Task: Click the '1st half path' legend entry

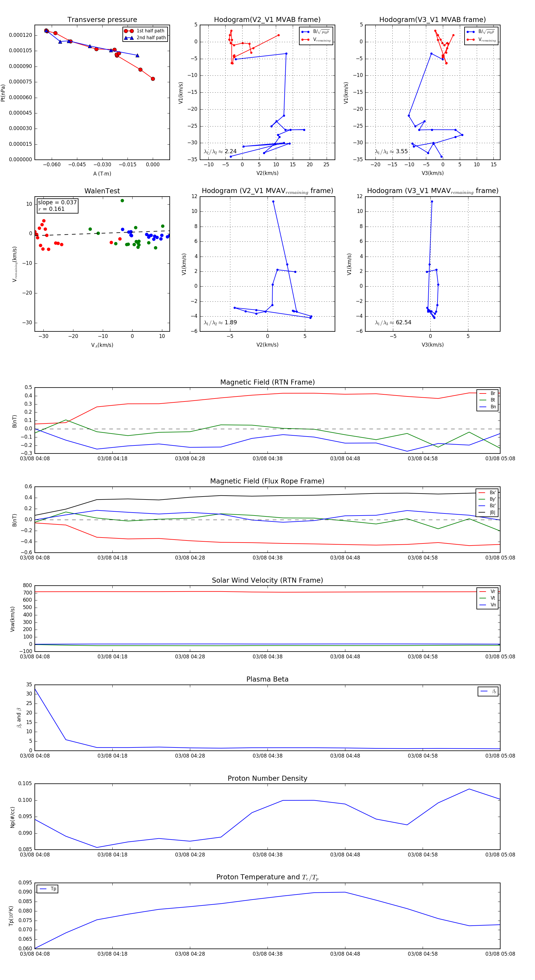Action: coord(145,31)
